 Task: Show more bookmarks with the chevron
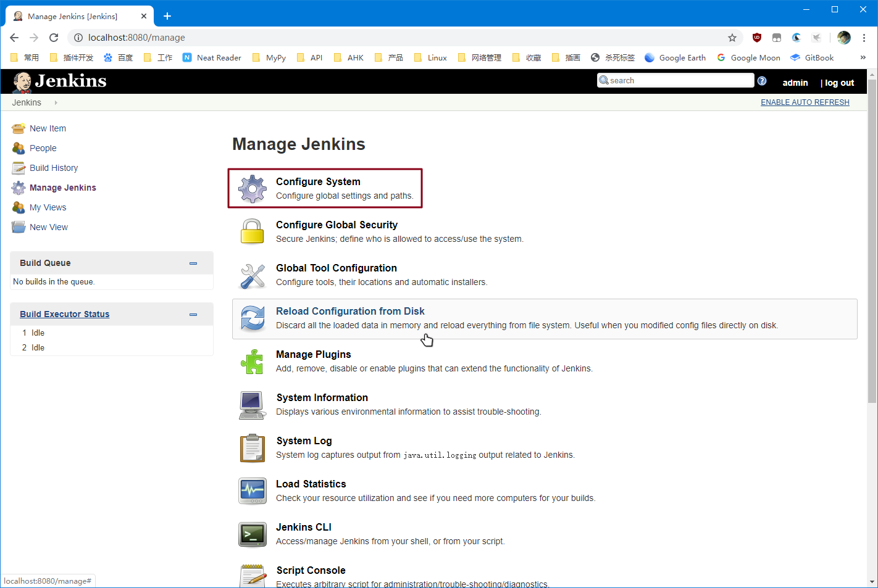(863, 57)
